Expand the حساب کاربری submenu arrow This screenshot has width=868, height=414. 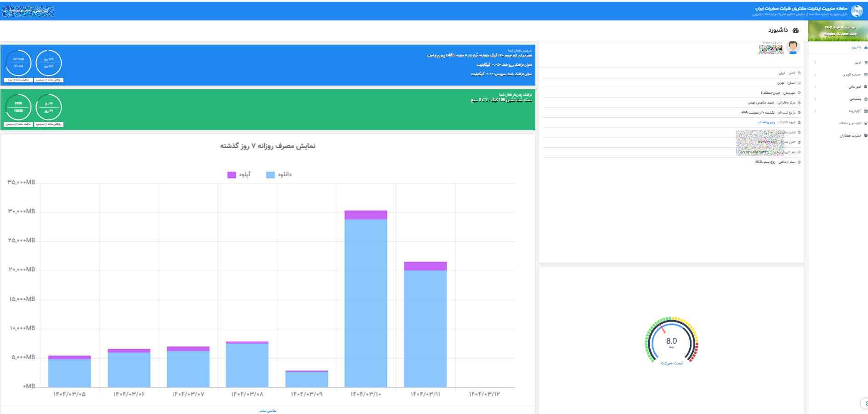click(x=815, y=75)
